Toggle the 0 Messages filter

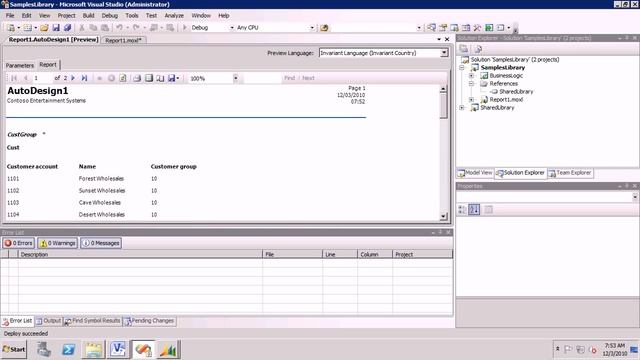(101, 243)
